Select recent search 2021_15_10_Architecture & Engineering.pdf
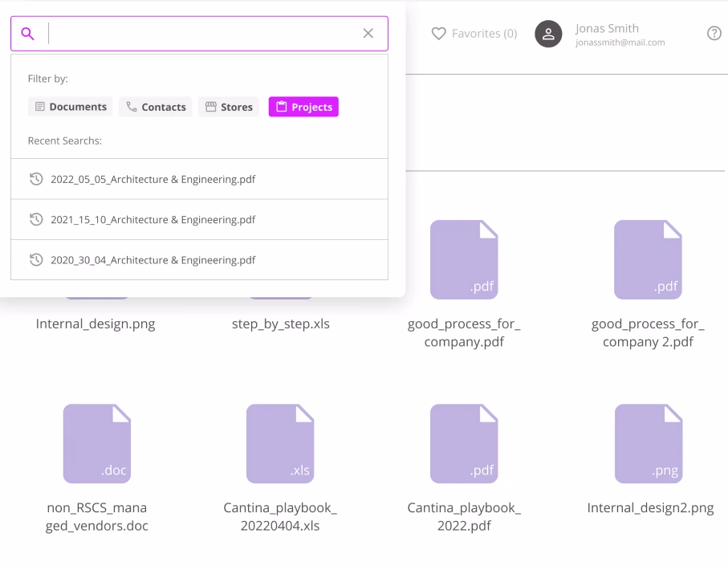Screen dimensions: 728x570 200,220
